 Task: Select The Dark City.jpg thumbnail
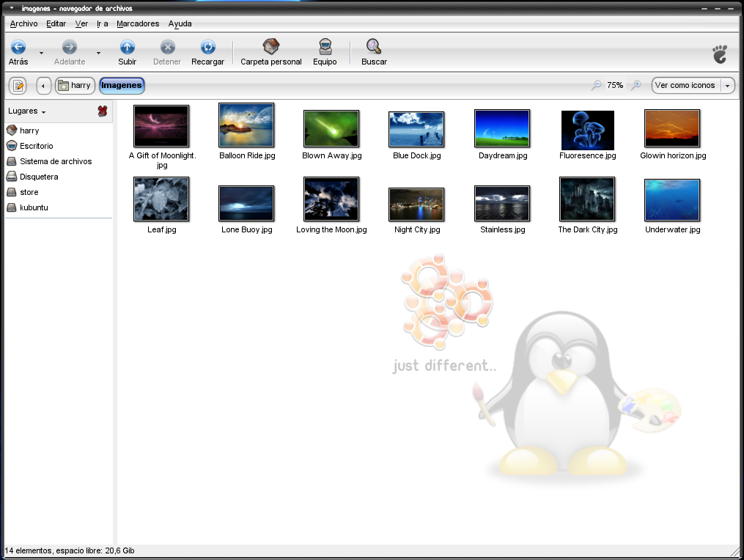tap(587, 199)
